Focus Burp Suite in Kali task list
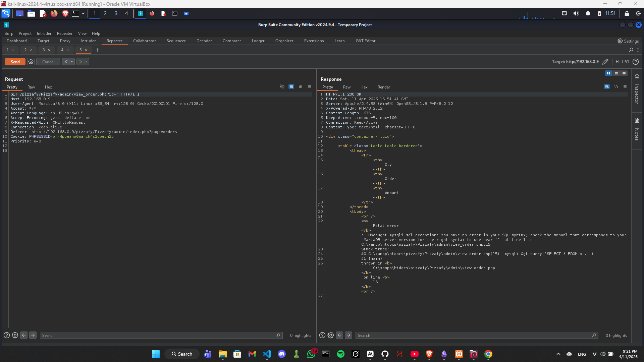The height and width of the screenshot is (362, 644). point(141,13)
